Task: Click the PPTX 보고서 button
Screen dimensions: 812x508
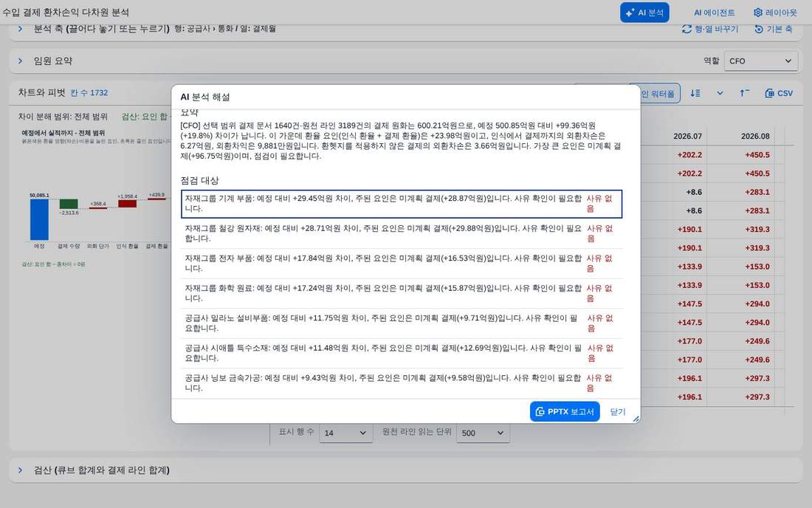Action: click(565, 412)
